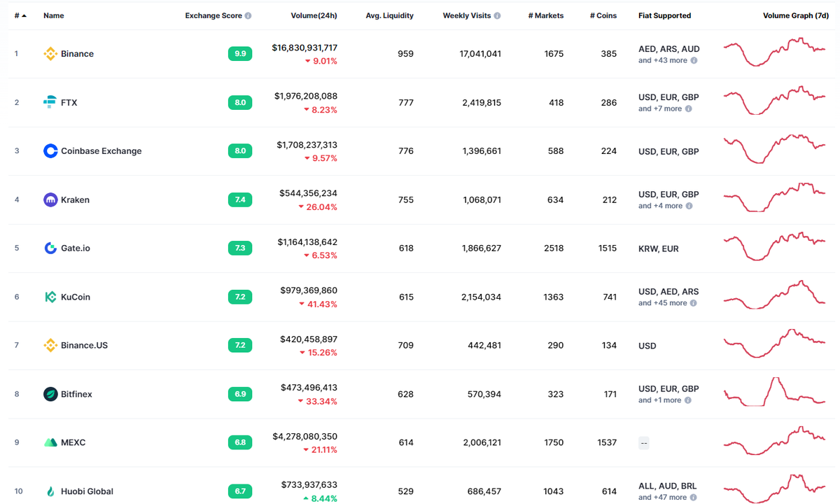Click Binance 9.9 score badge
The height and width of the screenshot is (504, 840).
tap(240, 54)
